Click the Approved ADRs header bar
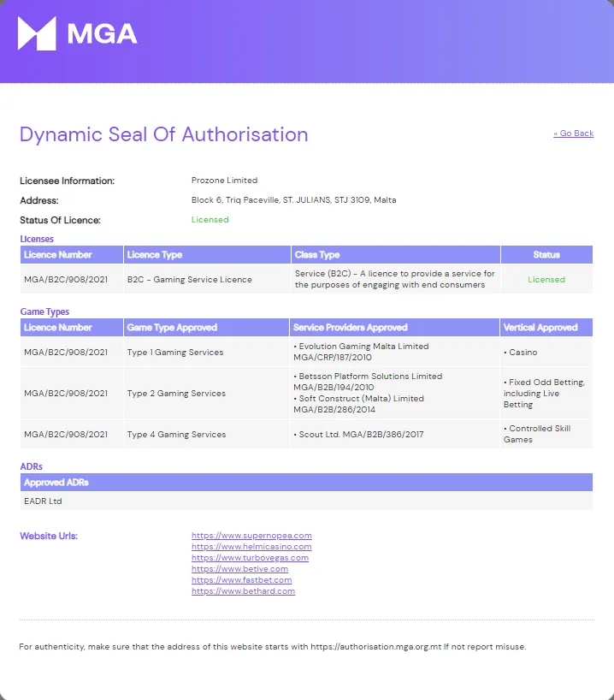 click(306, 483)
